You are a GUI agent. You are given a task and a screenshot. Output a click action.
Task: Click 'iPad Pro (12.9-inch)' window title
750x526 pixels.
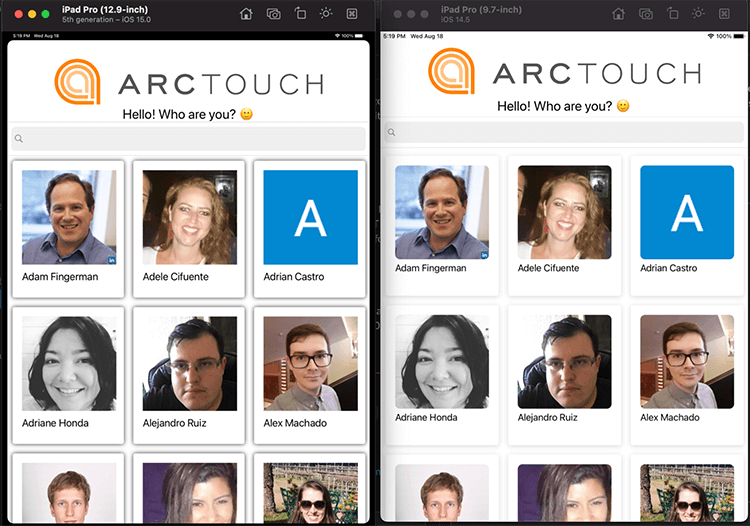click(105, 10)
